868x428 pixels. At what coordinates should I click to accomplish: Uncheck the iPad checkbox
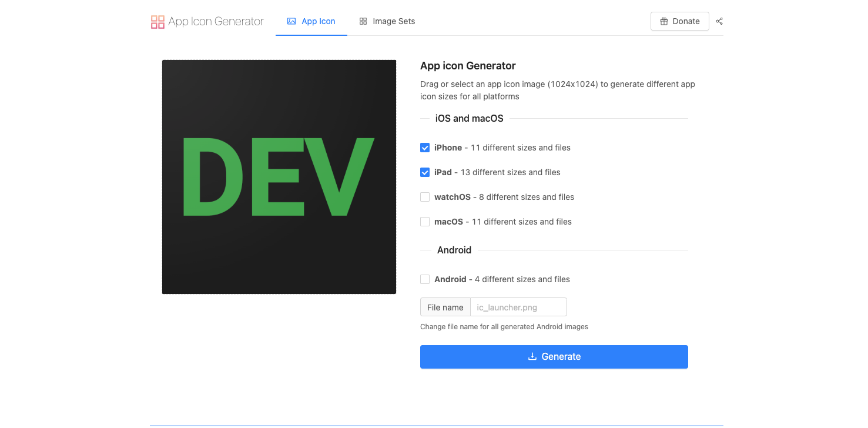pyautogui.click(x=425, y=172)
